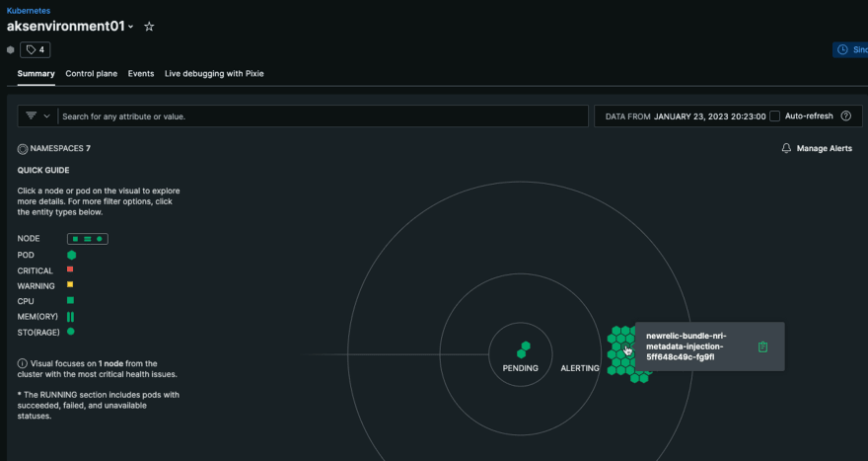The image size is (868, 461).
Task: Open the tags button showing 4
Action: [36, 50]
